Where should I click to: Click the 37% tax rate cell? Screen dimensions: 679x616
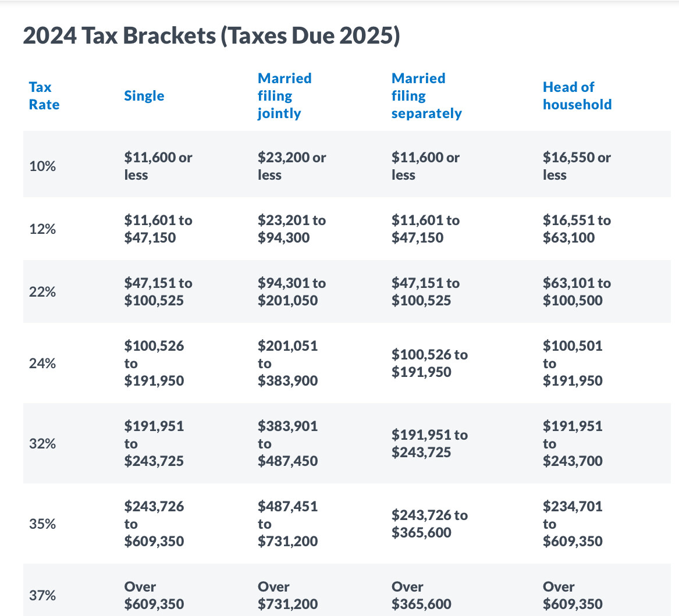(x=42, y=596)
